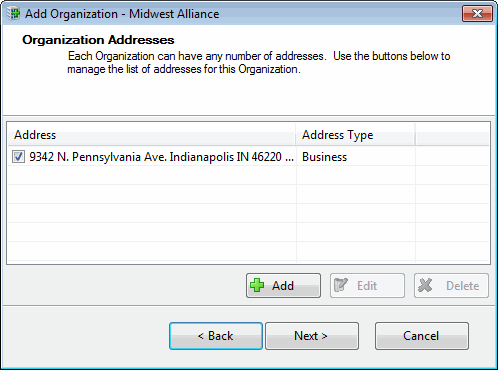Cancel the Add Organization wizard

pos(422,336)
